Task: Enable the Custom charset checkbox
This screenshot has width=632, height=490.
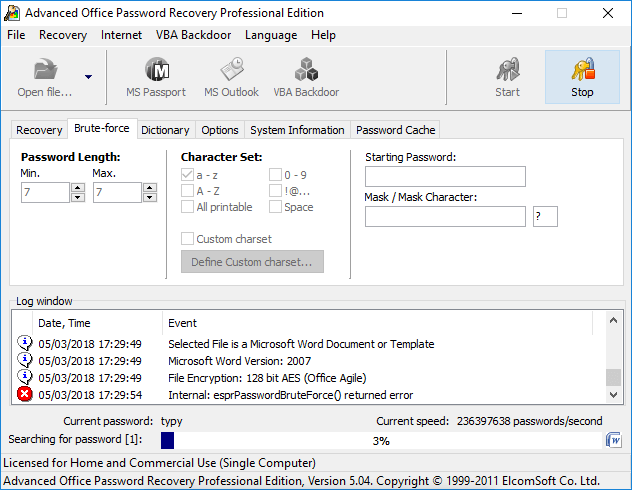Action: (187, 239)
